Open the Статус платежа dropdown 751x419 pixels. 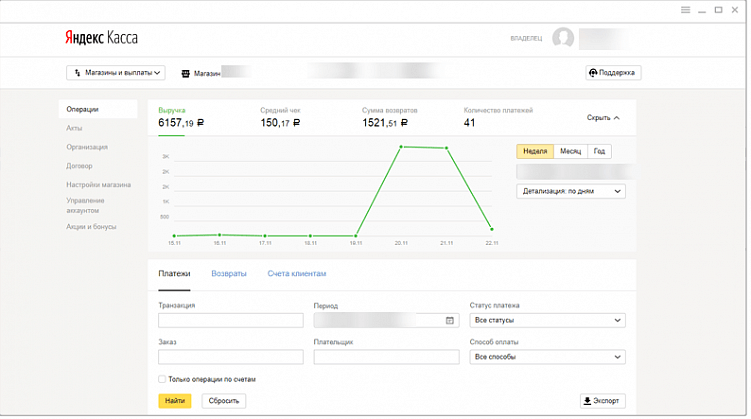[547, 321]
